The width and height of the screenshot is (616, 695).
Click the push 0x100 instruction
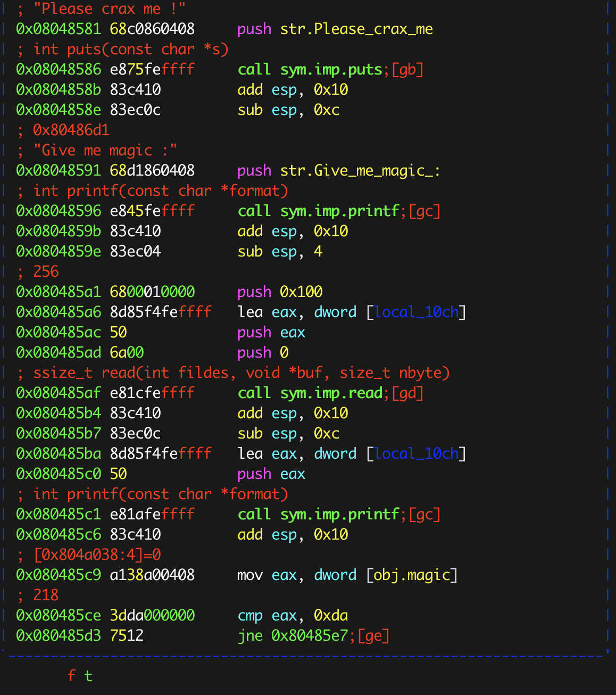coord(280,292)
